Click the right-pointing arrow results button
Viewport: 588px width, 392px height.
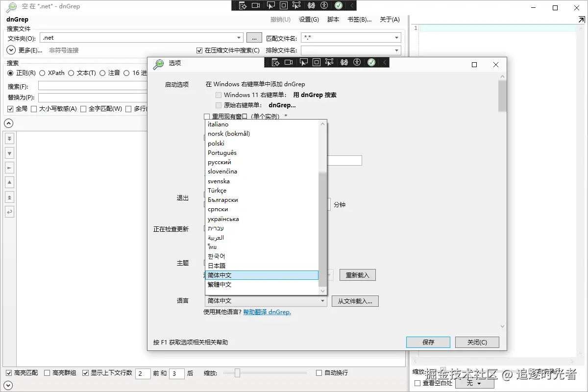click(9, 168)
